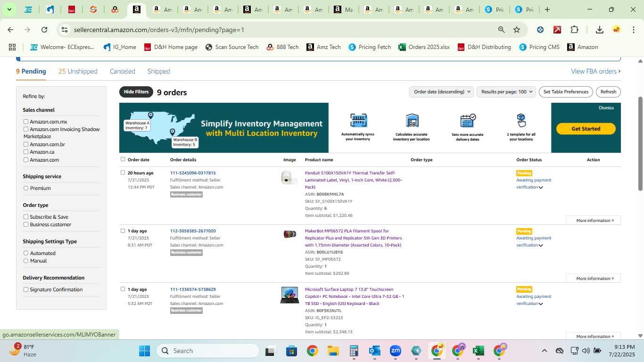Switch to Canceled orders tab
The image size is (644, 362).
point(123,71)
